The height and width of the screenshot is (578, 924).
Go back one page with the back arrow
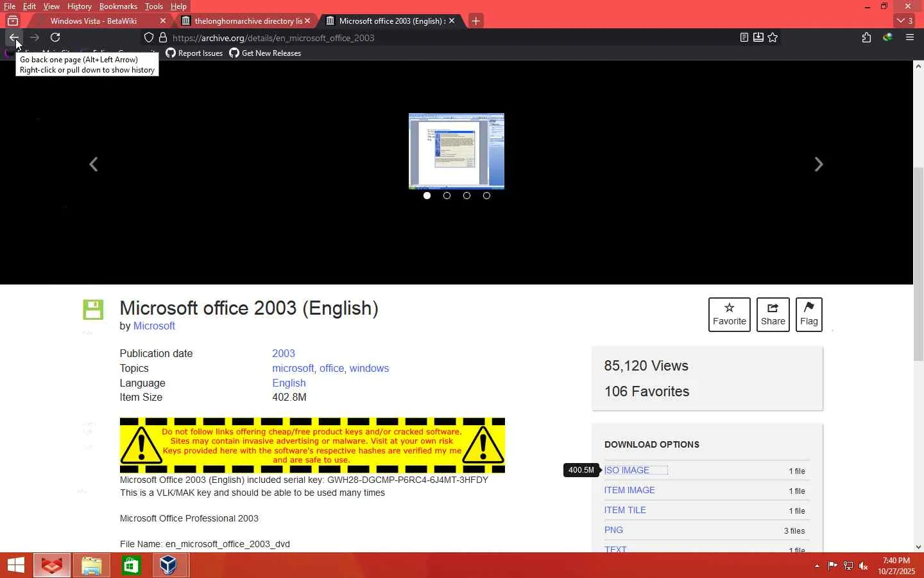[14, 37]
